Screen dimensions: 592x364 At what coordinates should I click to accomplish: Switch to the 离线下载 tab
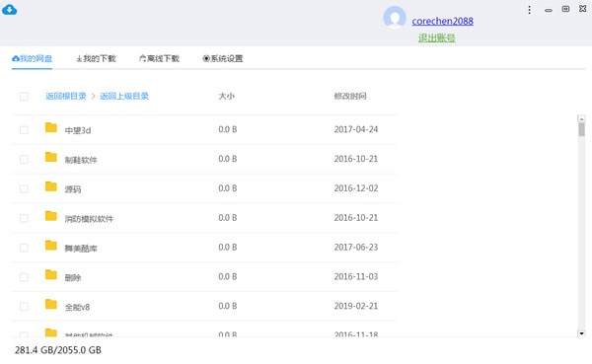click(x=159, y=58)
